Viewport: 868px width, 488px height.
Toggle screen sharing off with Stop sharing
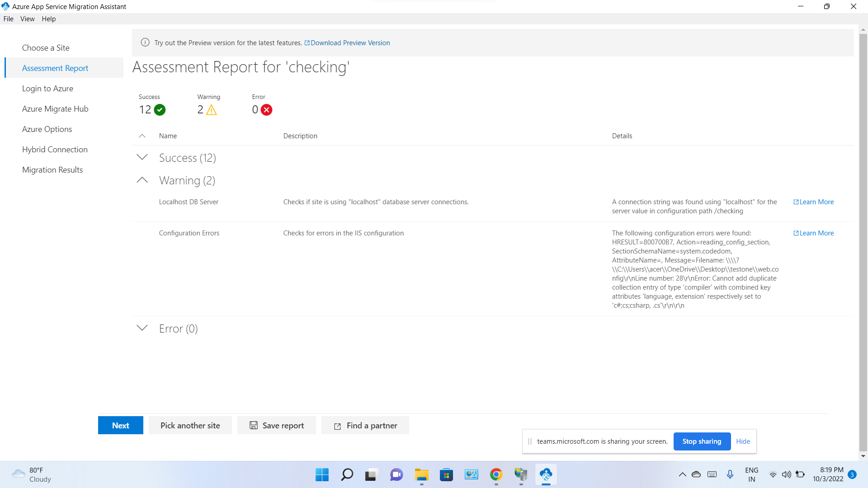702,441
